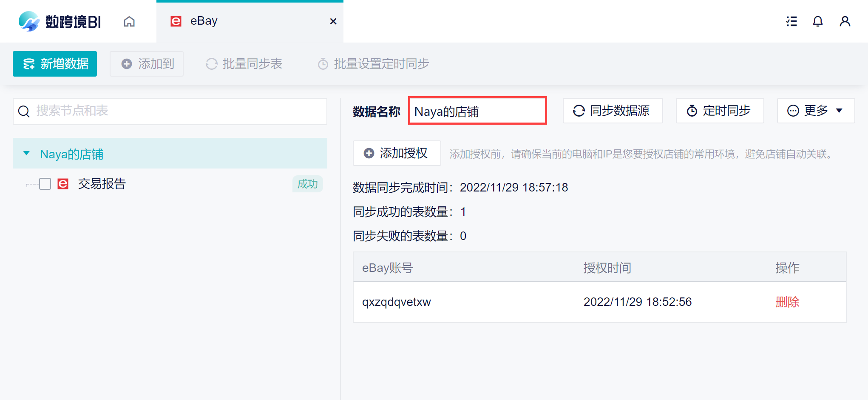The image size is (868, 400).
Task: Click the authorization warning hint text
Action: tap(641, 154)
